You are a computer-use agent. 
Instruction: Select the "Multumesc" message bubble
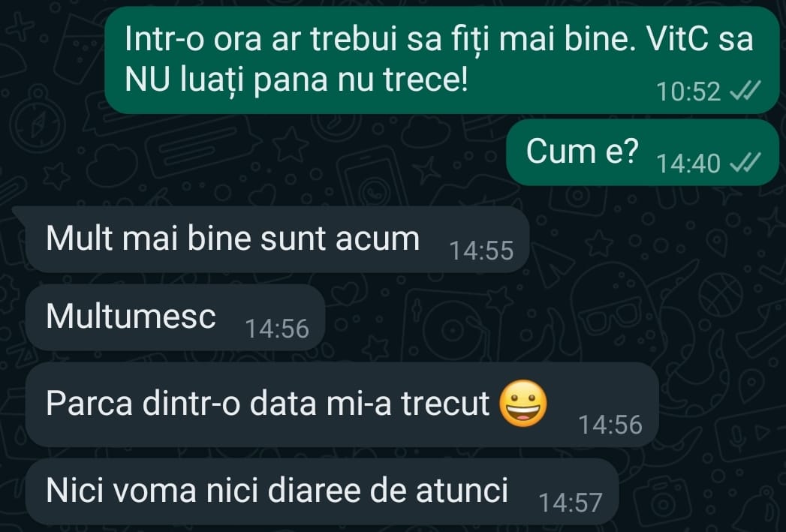(175, 317)
